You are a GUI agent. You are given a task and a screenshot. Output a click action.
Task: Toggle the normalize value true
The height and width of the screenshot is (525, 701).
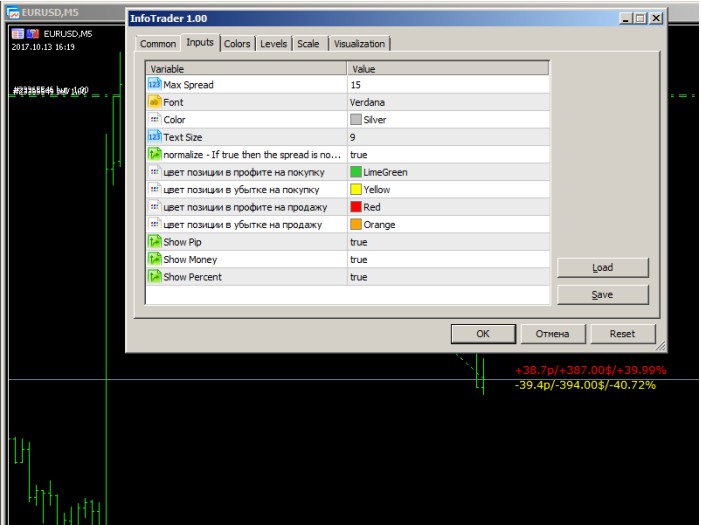pos(448,154)
